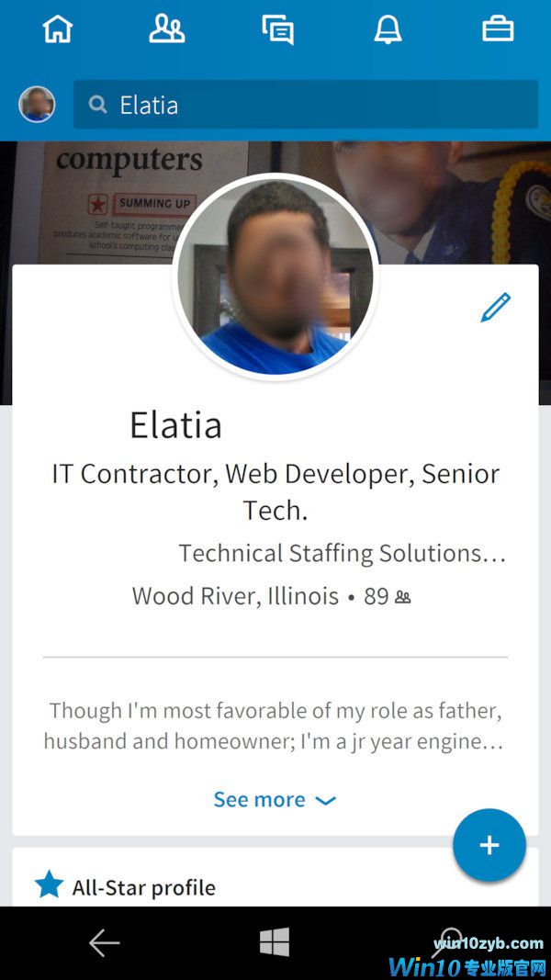Tap the chevron next to See more
551x980 pixels.
(x=325, y=801)
